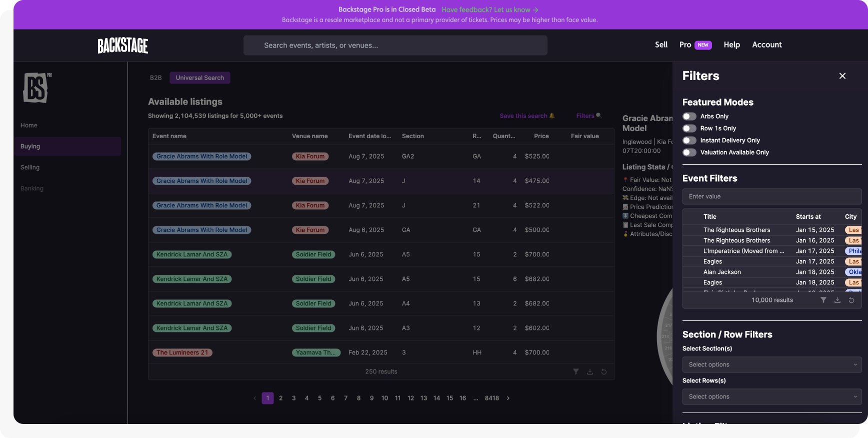The image size is (868, 438).
Task: Select L'Imperatrice event in filters table
Action: pyautogui.click(x=772, y=251)
